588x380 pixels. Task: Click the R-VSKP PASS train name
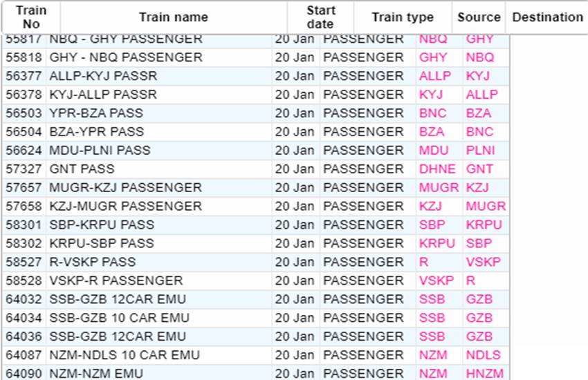coord(93,263)
